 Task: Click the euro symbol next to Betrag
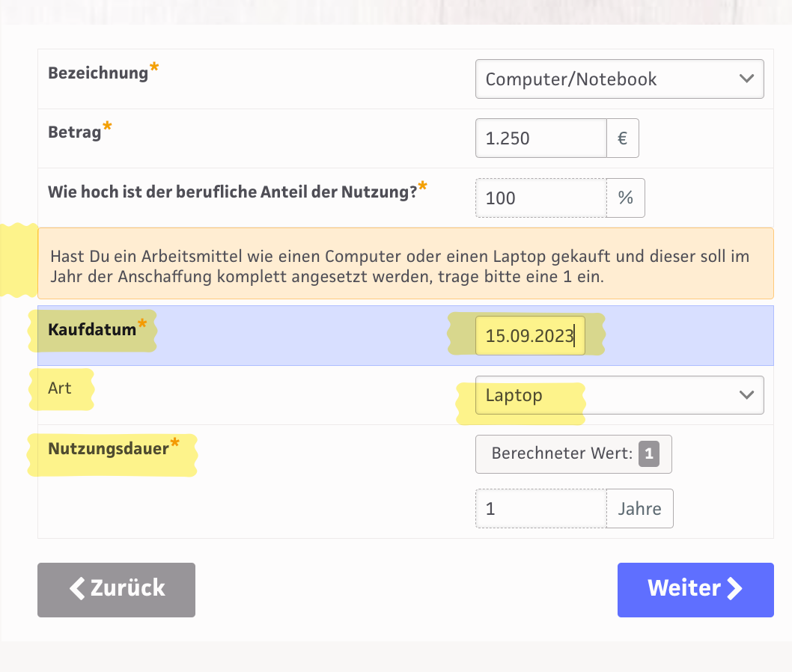click(622, 138)
